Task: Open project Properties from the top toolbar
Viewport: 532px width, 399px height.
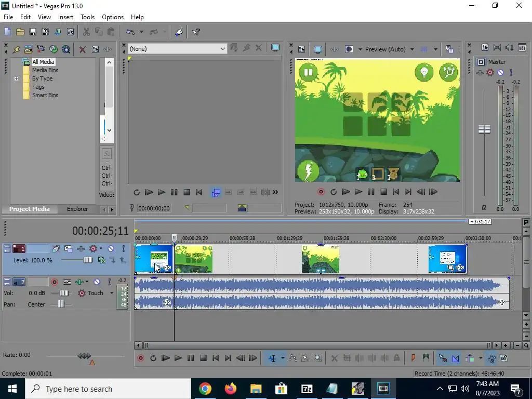Action: [x=70, y=32]
